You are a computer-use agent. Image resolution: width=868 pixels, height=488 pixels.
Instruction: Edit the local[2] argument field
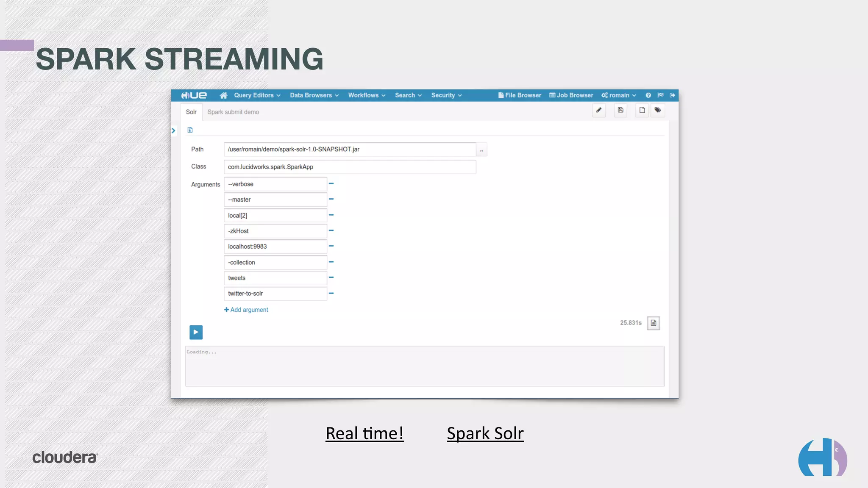pos(275,215)
